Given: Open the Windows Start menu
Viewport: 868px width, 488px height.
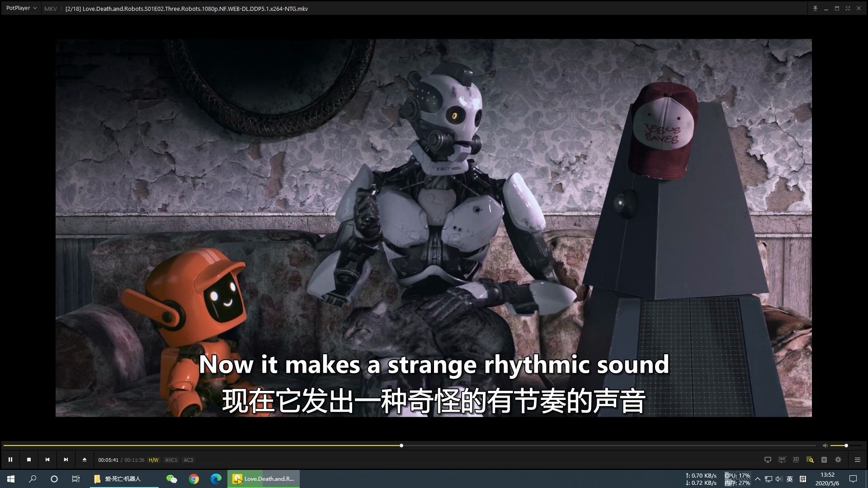Looking at the screenshot, I should pos(11,479).
